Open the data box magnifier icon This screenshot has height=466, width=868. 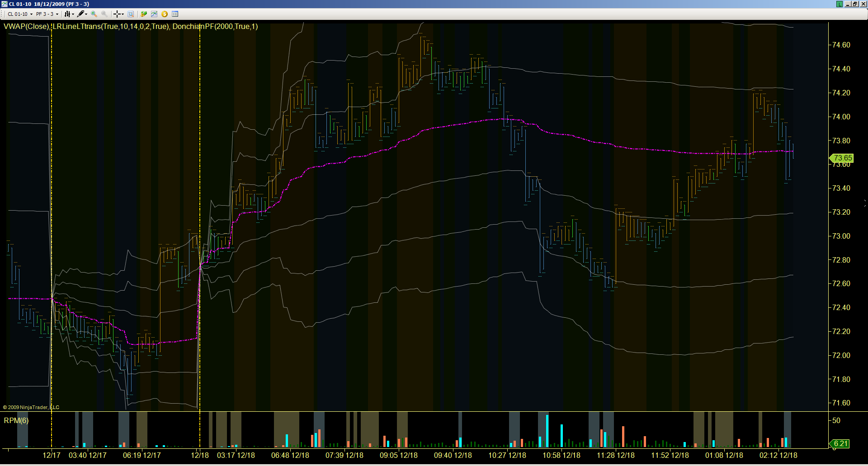tap(131, 14)
